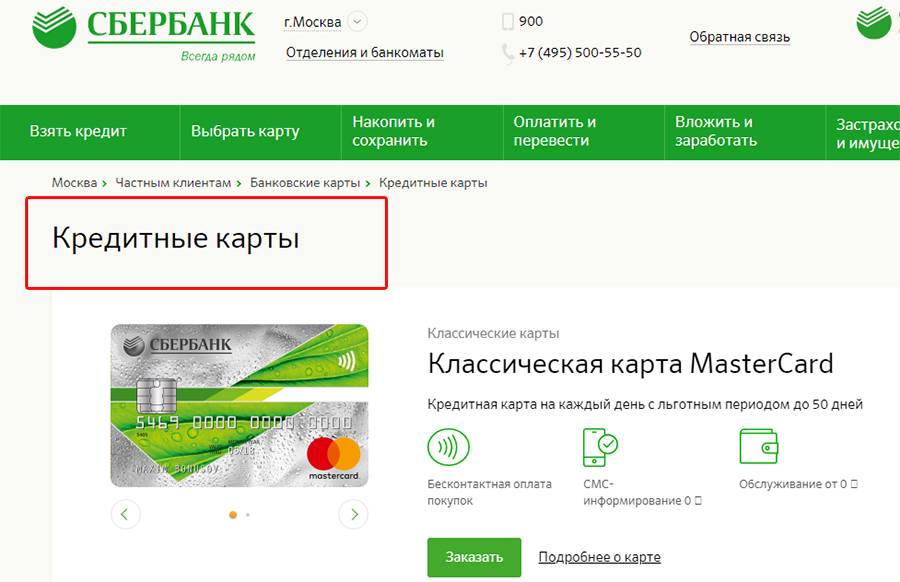Open Накопить и сохранить menu

[x=394, y=131]
